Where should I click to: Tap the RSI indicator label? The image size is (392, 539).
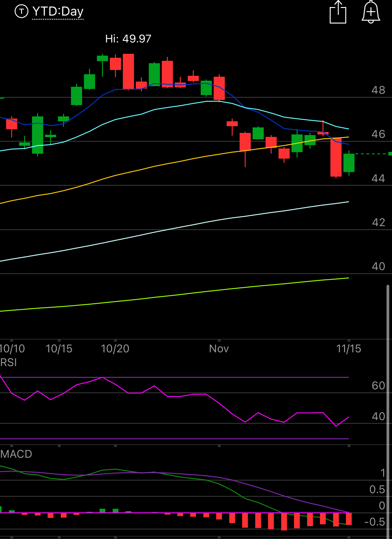(x=9, y=362)
